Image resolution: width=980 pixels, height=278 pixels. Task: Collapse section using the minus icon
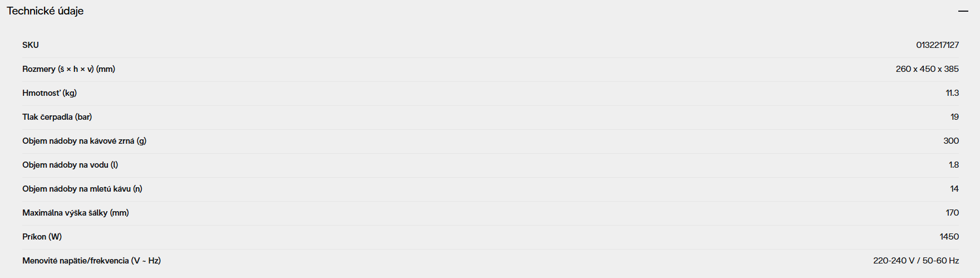click(963, 11)
